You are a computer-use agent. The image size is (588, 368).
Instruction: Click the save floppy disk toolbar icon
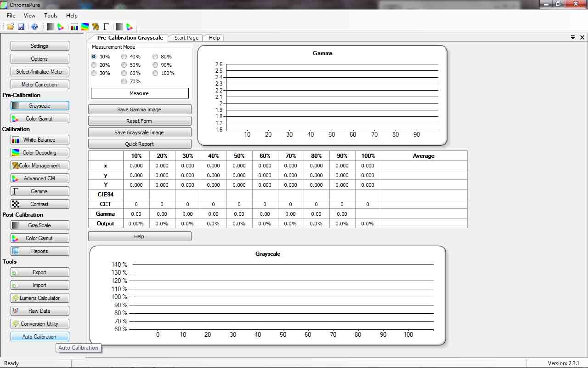(21, 27)
